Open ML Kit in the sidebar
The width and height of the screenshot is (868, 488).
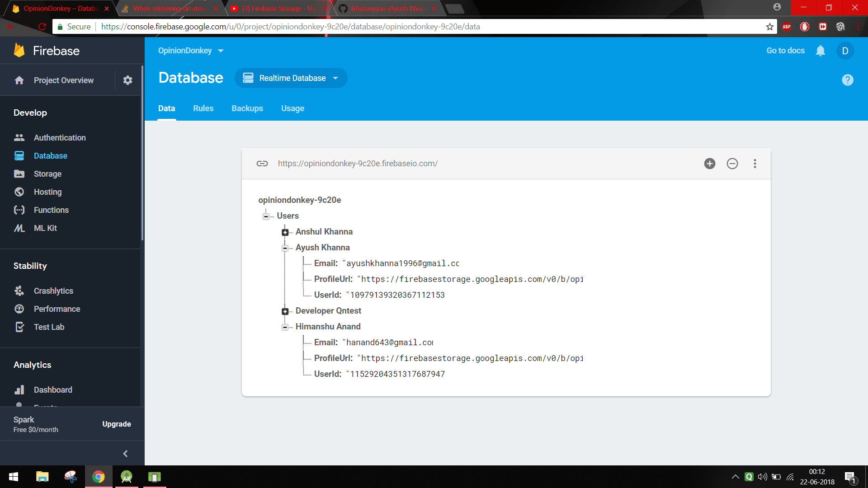click(44, 228)
